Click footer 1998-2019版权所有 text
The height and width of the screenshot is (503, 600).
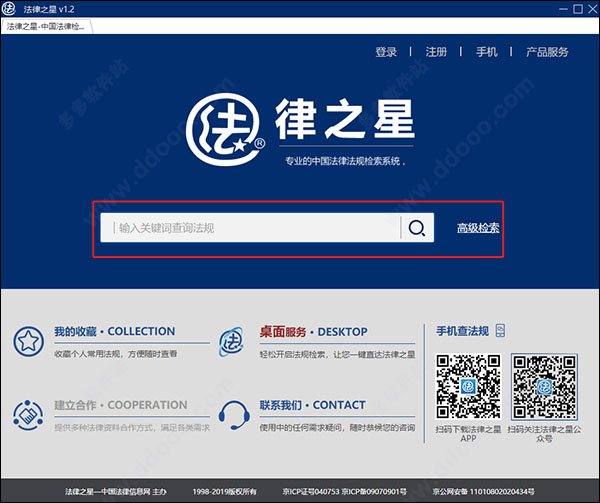[225, 492]
